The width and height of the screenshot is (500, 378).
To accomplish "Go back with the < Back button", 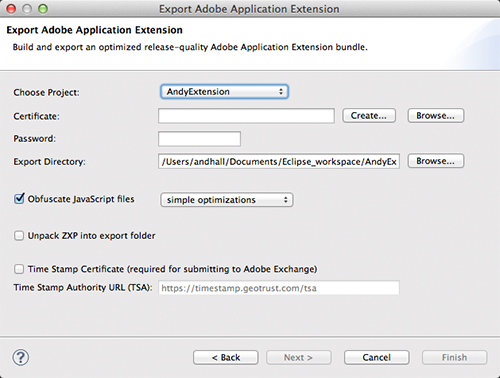I will (x=226, y=357).
